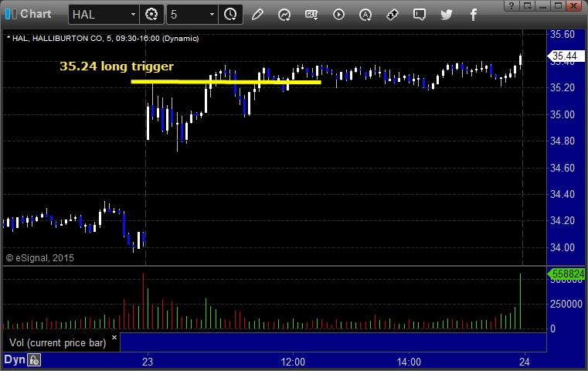
Task: Click the 14:00 time axis label
Action: (x=409, y=362)
